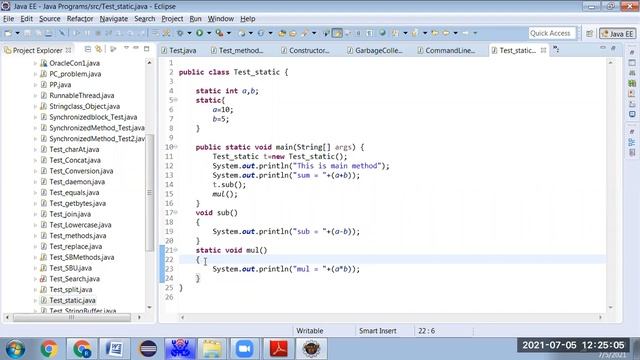Open the Debug dropdown arrow
640x360 pixels.
[189, 33]
